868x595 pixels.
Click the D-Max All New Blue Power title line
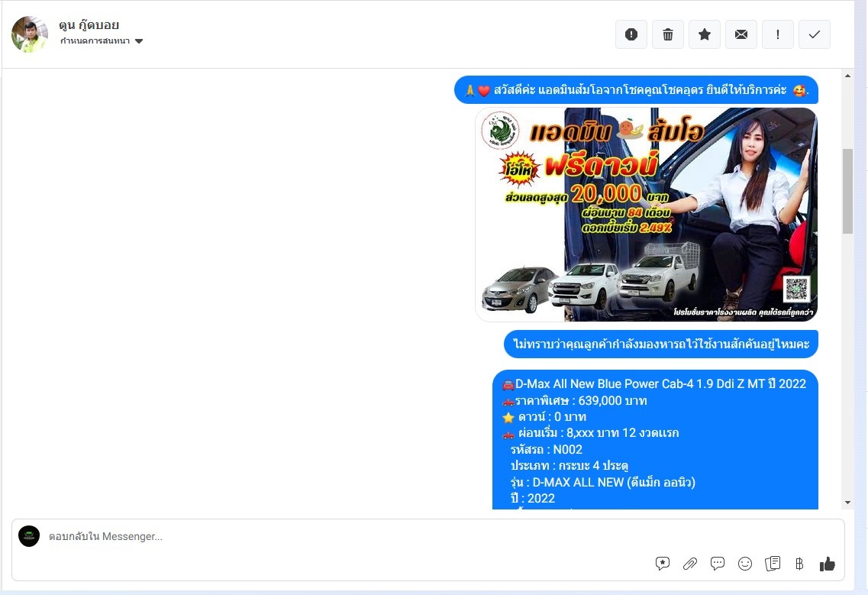[654, 384]
